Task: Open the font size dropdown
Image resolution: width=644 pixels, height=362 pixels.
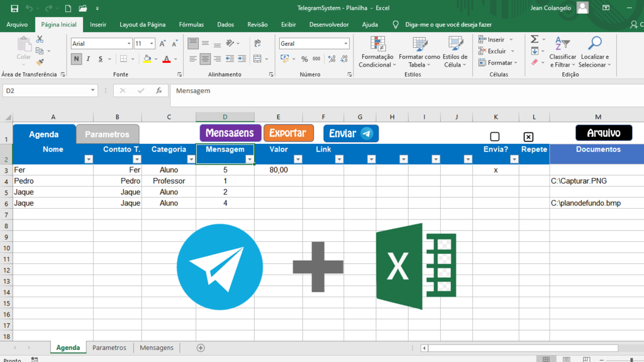Action: tap(152, 43)
